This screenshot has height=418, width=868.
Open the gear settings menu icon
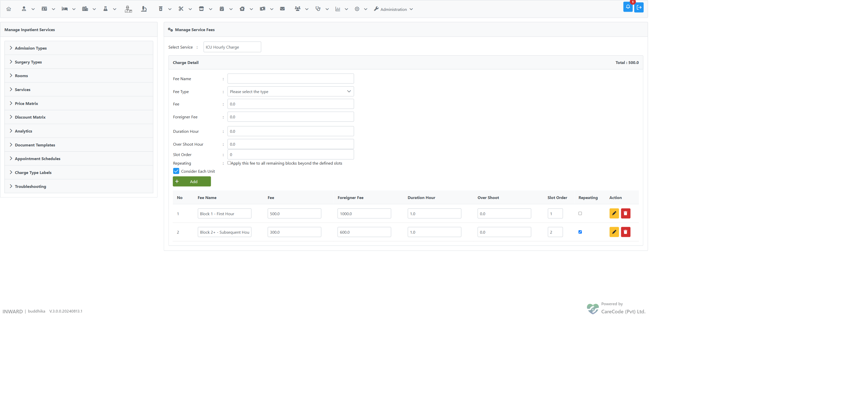(x=357, y=9)
